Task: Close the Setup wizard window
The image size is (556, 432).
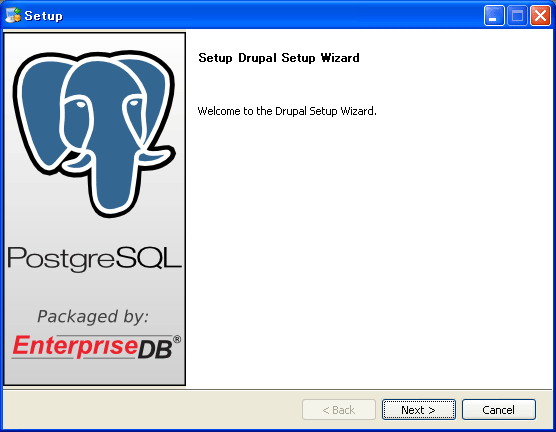Action: pyautogui.click(x=540, y=16)
